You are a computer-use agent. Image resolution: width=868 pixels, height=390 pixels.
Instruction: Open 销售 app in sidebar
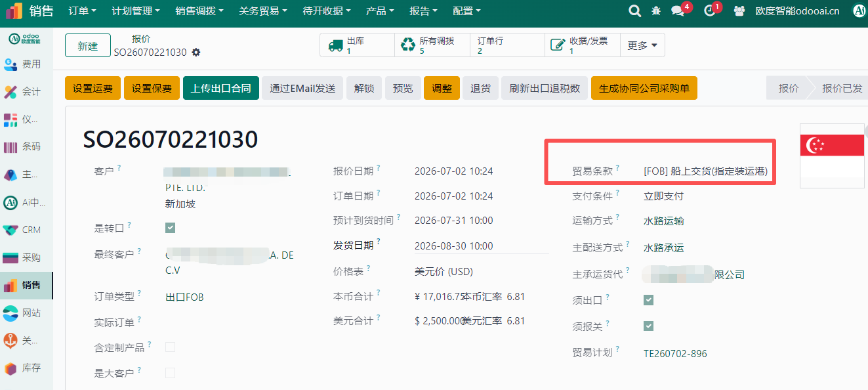[26, 285]
